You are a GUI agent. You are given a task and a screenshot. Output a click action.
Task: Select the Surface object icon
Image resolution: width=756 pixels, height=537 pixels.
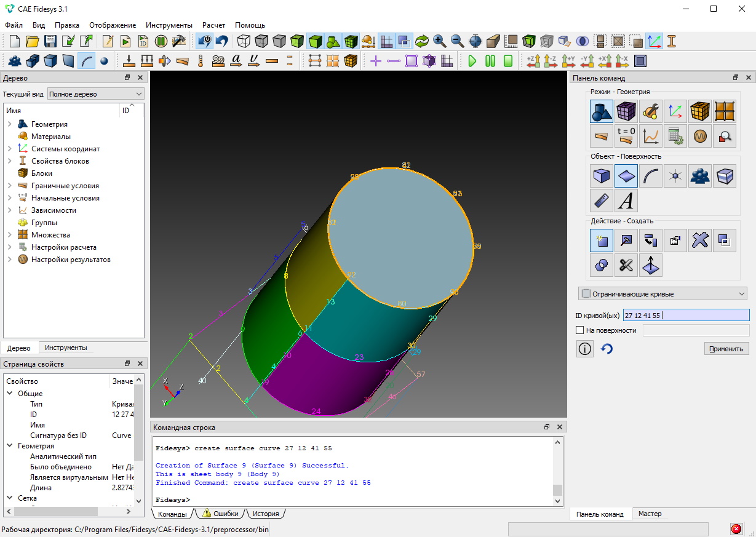tap(626, 177)
